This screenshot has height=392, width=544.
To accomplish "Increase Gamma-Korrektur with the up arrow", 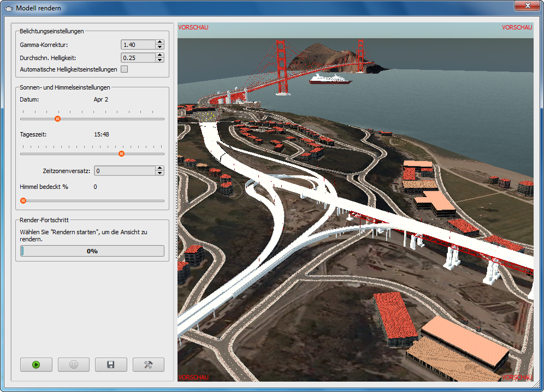I will coord(159,42).
